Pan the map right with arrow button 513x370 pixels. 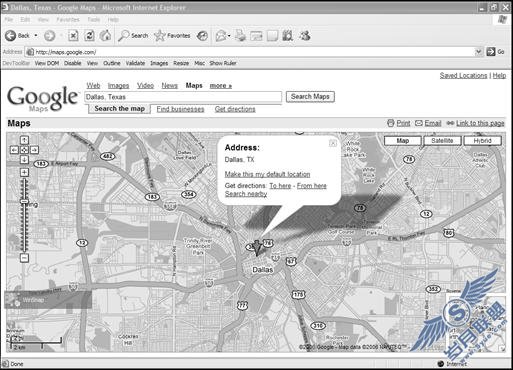pos(34,150)
